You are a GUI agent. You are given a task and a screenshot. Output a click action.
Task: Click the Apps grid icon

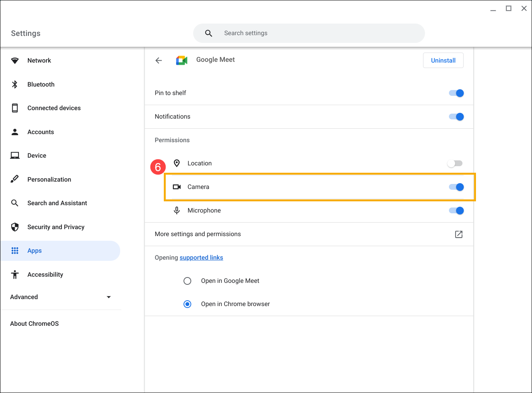click(15, 251)
